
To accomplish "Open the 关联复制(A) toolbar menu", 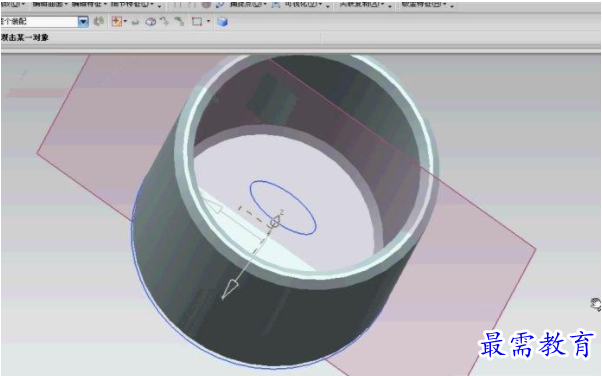I will [x=362, y=4].
